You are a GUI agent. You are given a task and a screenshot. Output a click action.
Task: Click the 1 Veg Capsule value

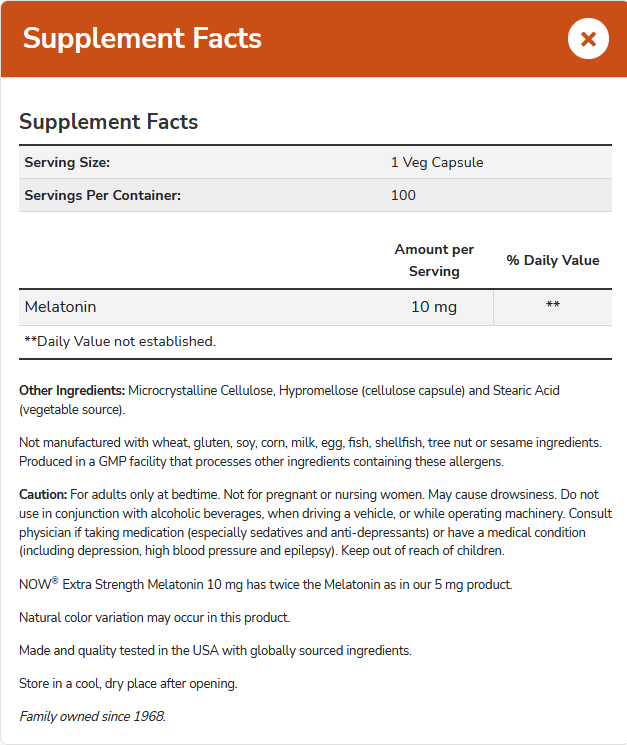(x=437, y=162)
